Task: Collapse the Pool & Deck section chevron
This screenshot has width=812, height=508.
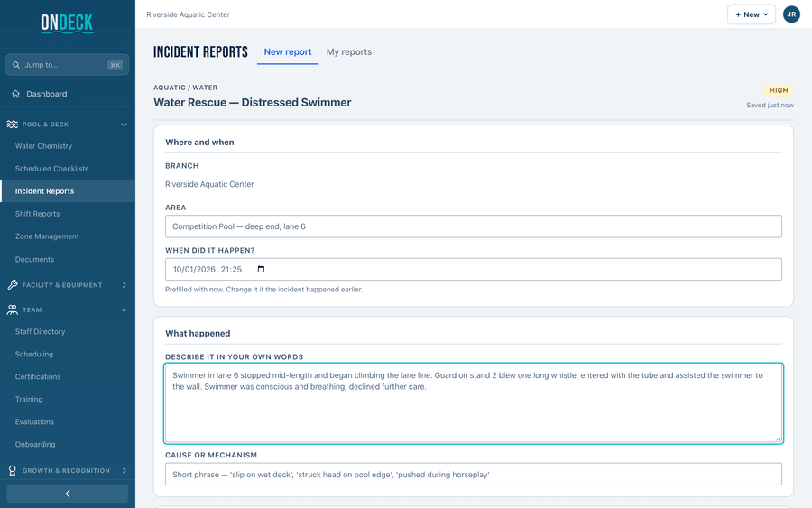Action: (x=124, y=125)
